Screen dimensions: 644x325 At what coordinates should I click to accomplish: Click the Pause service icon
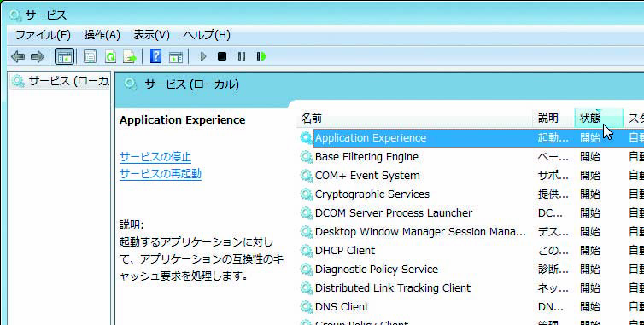[x=242, y=56]
